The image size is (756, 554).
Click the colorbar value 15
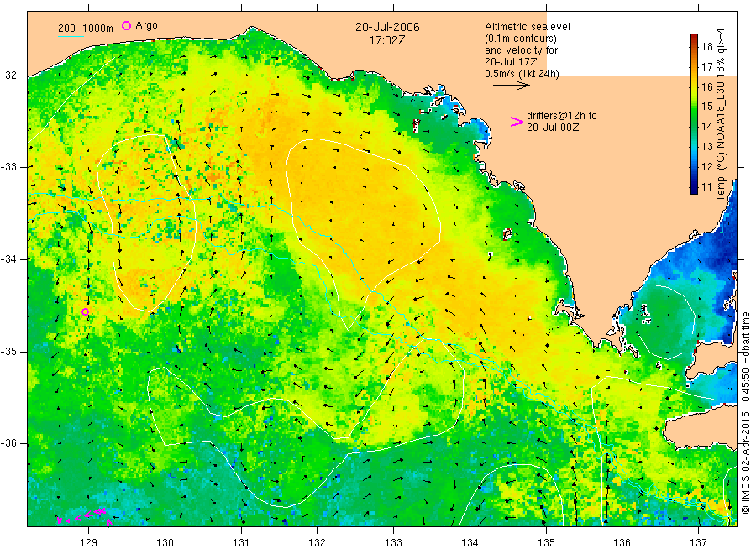tap(706, 107)
